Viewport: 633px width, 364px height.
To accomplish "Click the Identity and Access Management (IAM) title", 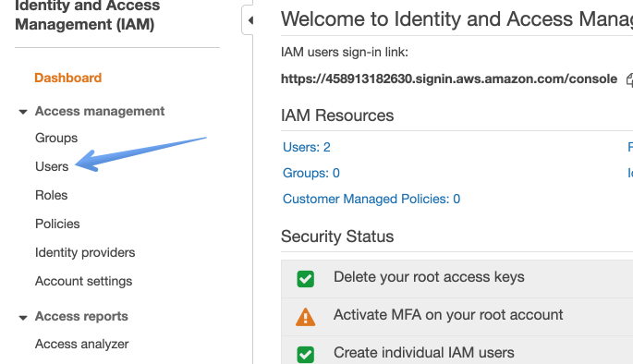I will (87, 16).
